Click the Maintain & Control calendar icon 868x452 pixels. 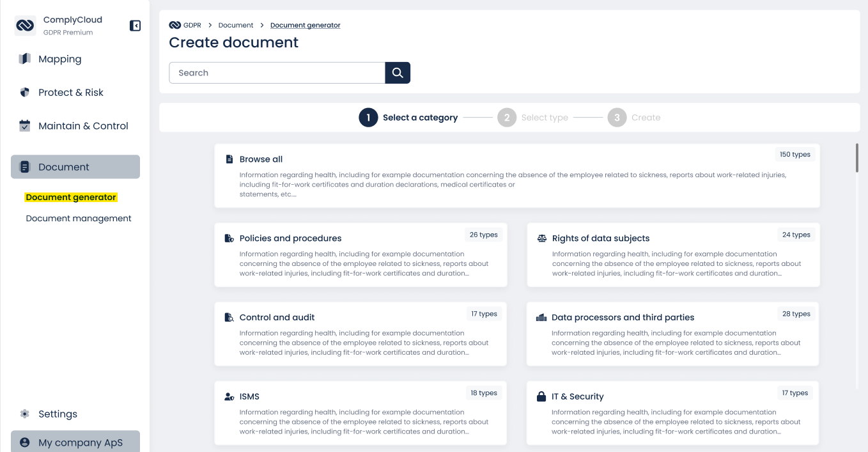(x=25, y=125)
